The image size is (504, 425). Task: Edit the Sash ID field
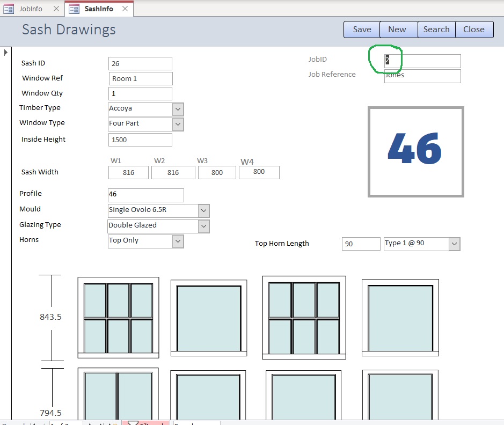pyautogui.click(x=140, y=64)
